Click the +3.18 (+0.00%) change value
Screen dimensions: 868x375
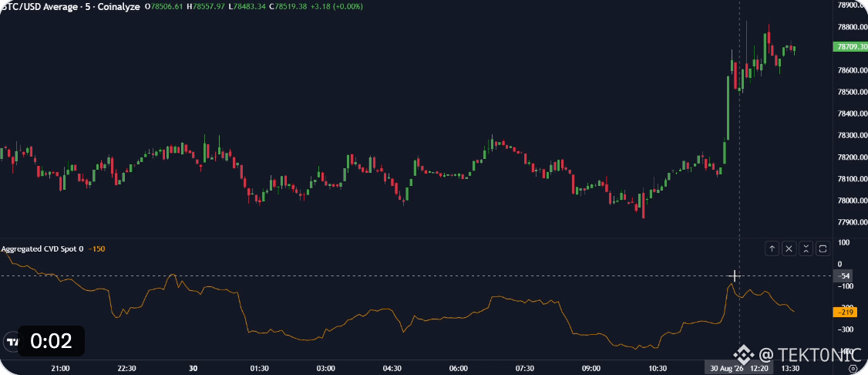pos(337,7)
